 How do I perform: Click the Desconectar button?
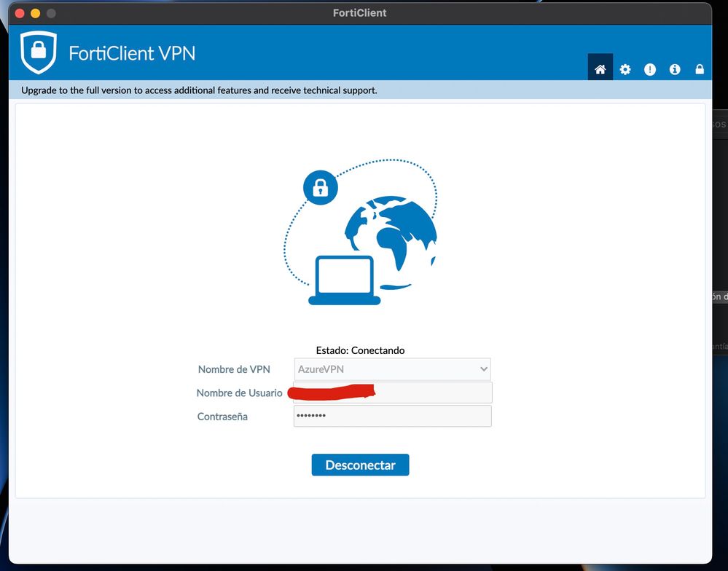pyautogui.click(x=360, y=465)
